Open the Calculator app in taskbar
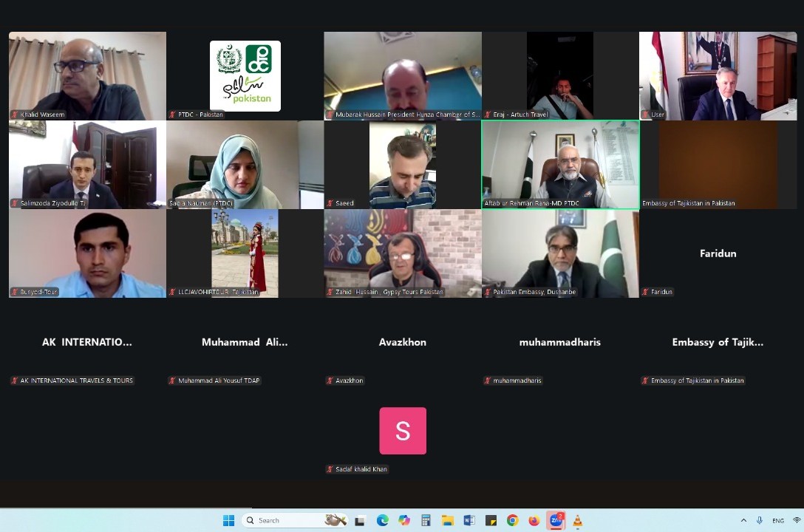The height and width of the screenshot is (532, 804). point(426,520)
